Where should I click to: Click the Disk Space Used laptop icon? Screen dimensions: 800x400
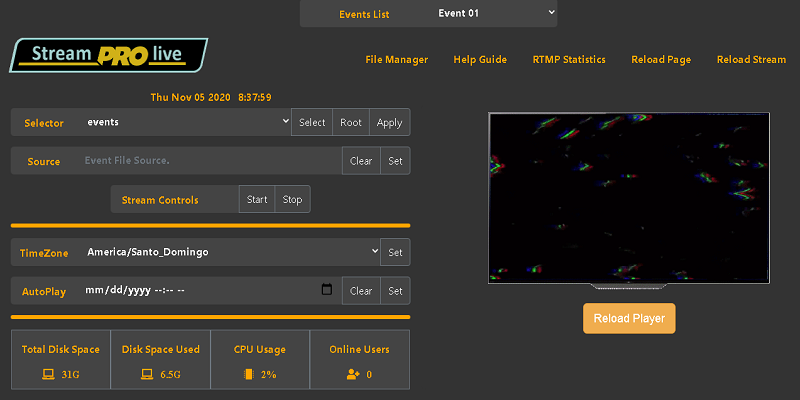pos(146,374)
